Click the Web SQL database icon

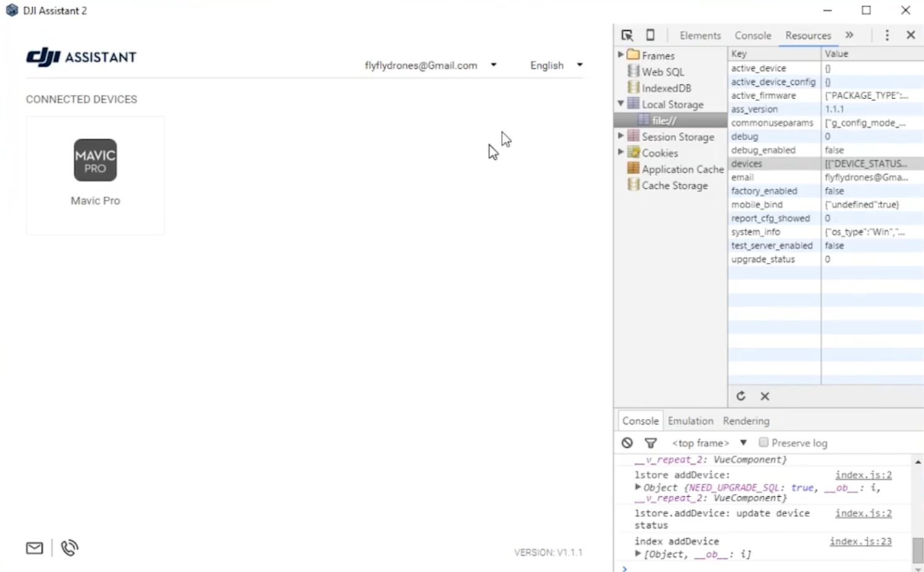point(633,71)
